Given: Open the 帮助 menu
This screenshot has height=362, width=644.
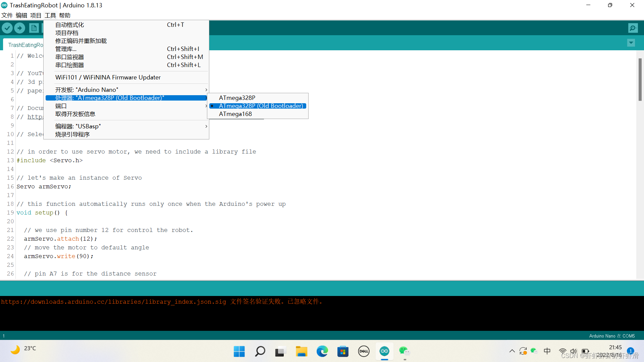Looking at the screenshot, I should coord(65,15).
